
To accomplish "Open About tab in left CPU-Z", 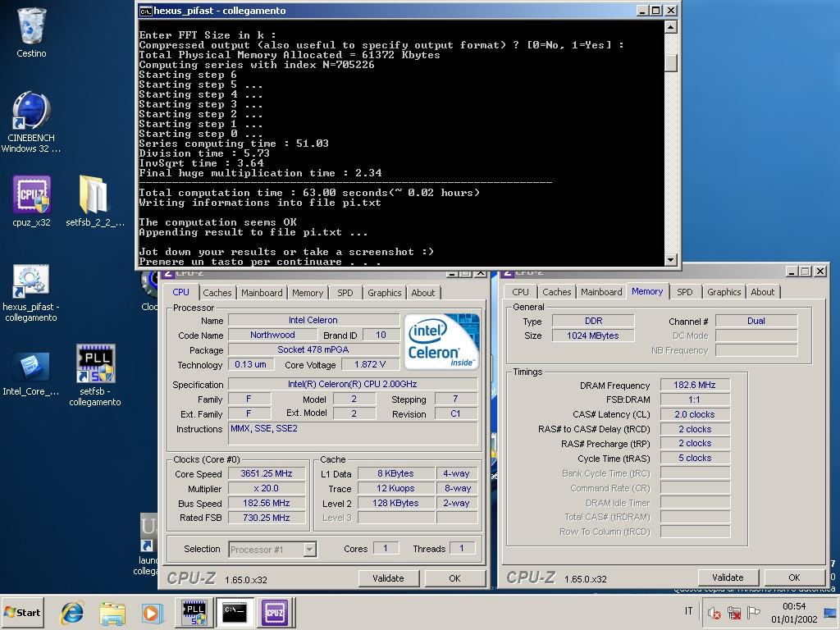I will [x=422, y=293].
